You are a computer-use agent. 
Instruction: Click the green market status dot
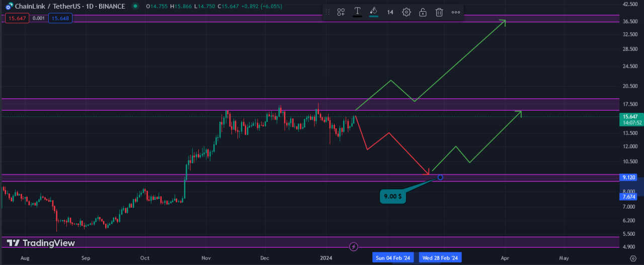pos(135,7)
